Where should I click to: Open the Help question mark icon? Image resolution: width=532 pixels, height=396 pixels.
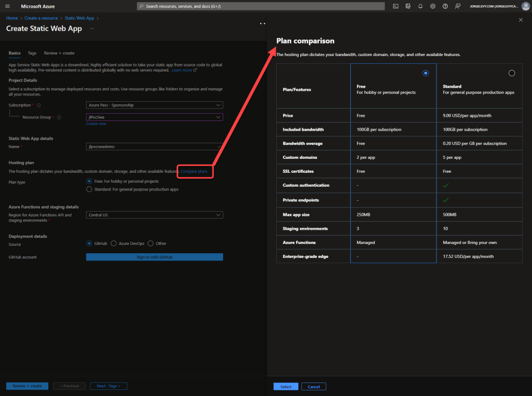(445, 6)
